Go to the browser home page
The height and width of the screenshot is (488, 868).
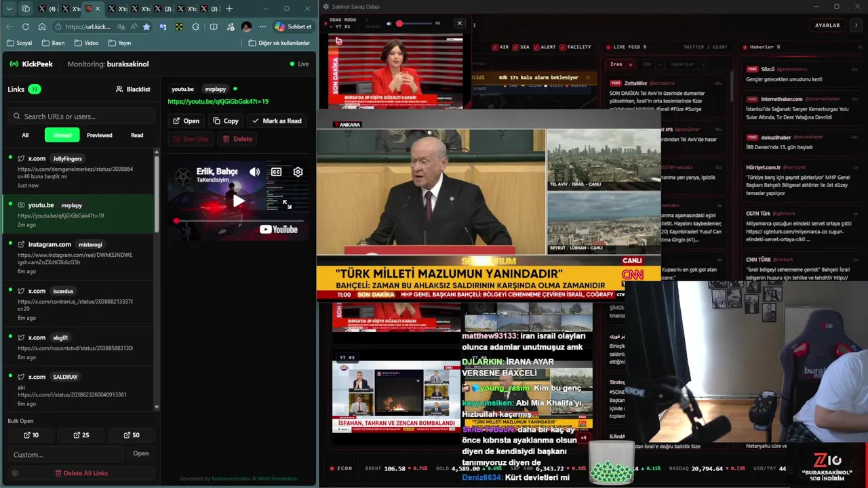pos(42,26)
